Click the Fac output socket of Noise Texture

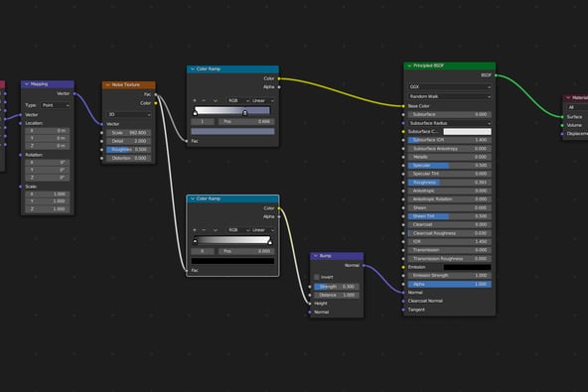pyautogui.click(x=156, y=94)
